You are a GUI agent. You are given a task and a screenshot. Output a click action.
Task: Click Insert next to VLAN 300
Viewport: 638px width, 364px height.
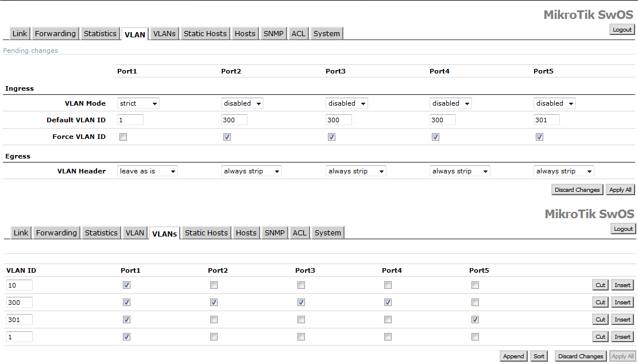622,302
